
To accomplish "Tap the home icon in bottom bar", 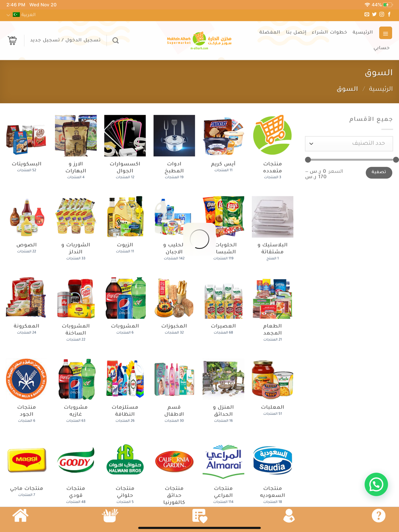I will pyautogui.click(x=20, y=515).
